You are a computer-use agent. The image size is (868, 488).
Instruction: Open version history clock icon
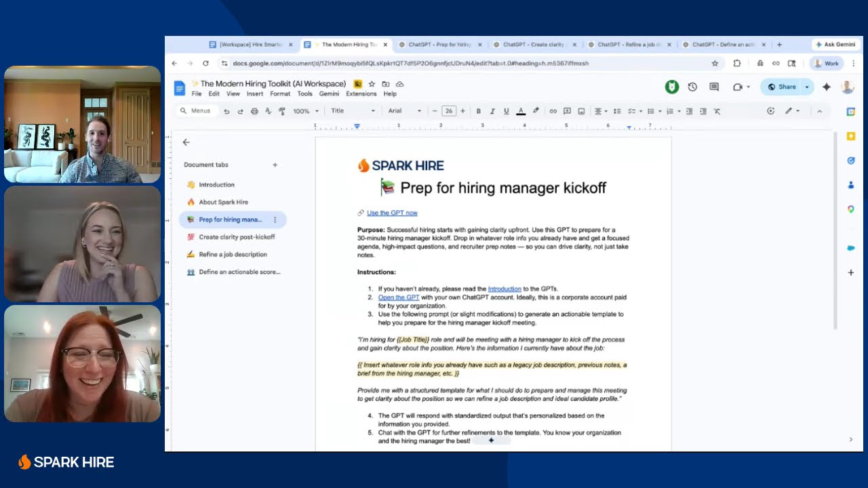coord(692,87)
